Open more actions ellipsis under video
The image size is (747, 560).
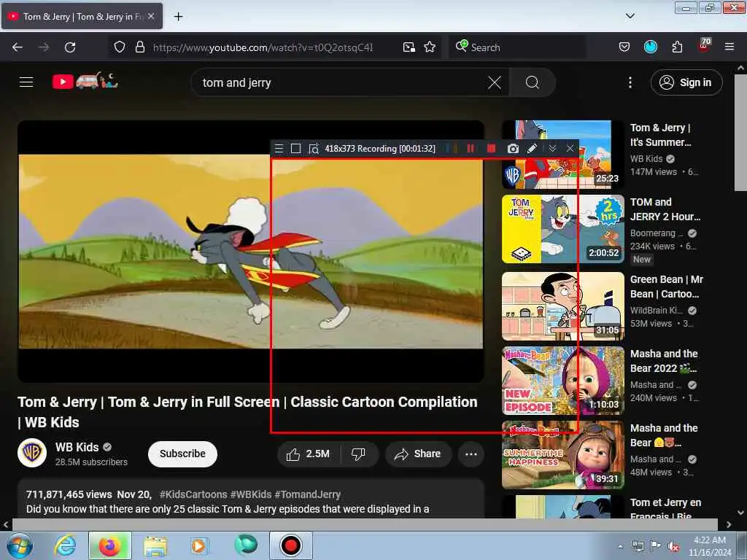pyautogui.click(x=471, y=454)
